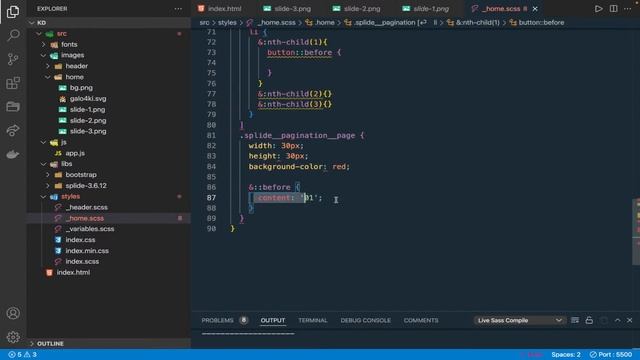The width and height of the screenshot is (640, 360).
Task: Open slide-2.png in explorer tree
Action: [88, 120]
